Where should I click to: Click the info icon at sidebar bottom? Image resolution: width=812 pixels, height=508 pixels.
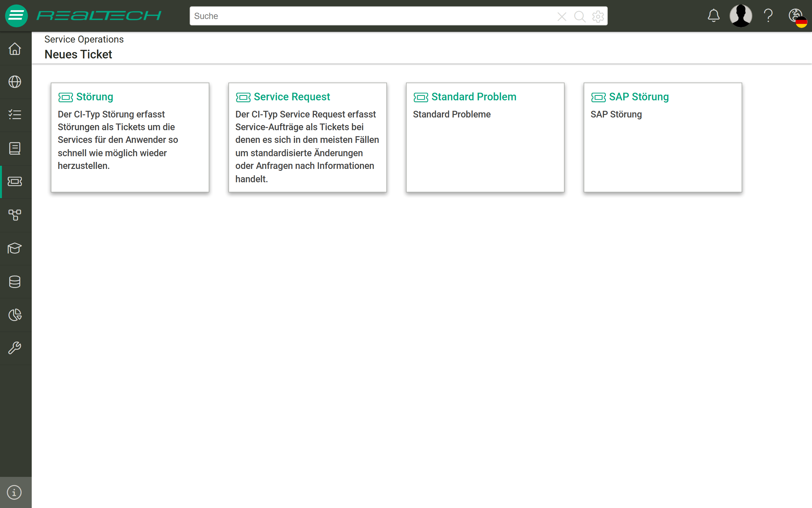click(14, 492)
